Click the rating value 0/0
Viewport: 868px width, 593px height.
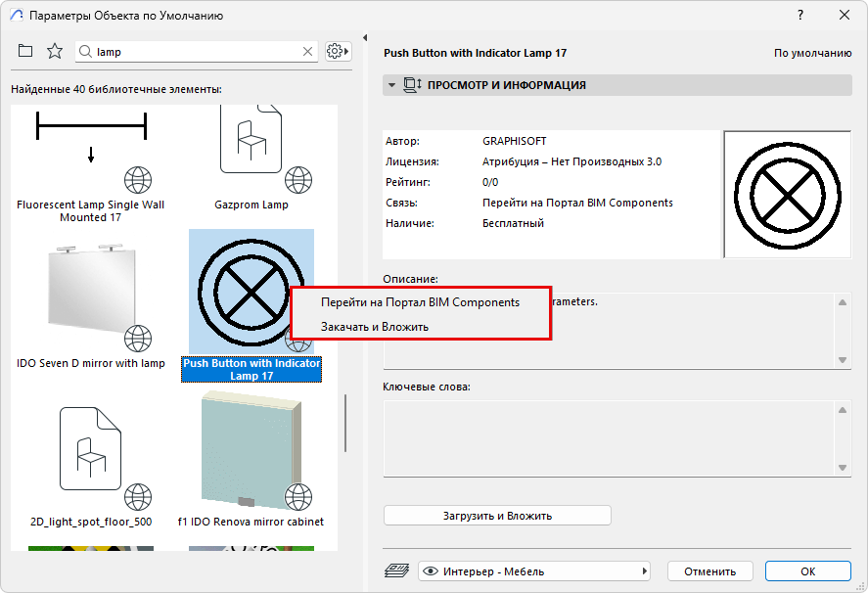coord(490,182)
